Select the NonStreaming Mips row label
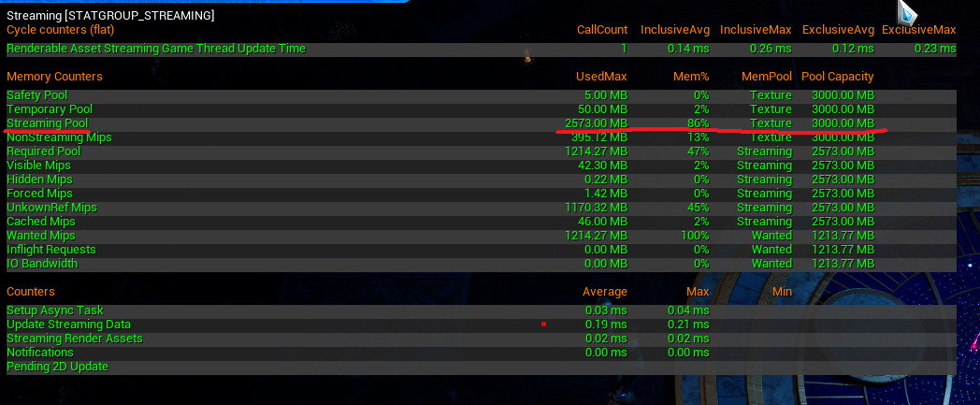Viewport: 980px width, 405px height. [x=59, y=137]
